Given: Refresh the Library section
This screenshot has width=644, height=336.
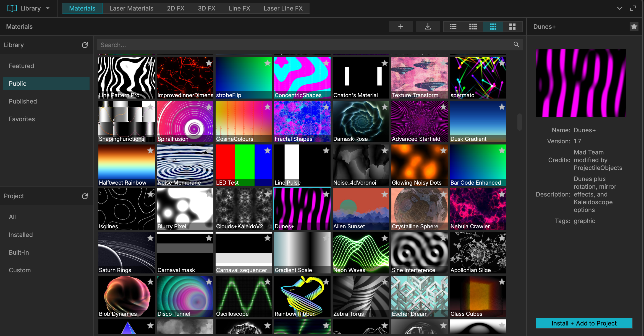Looking at the screenshot, I should [x=85, y=45].
